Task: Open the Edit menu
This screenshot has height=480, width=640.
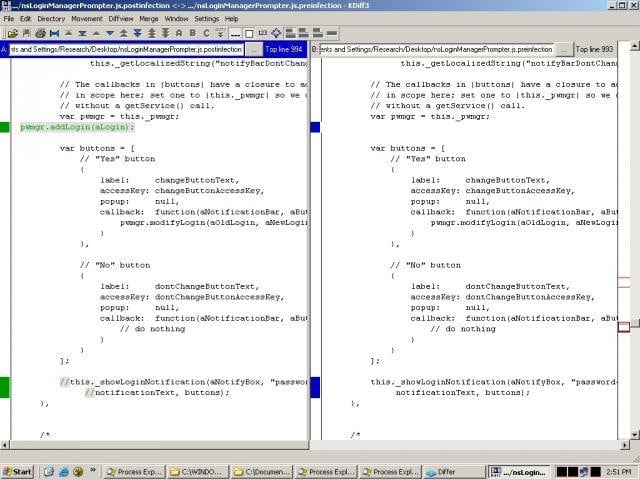Action: [x=25, y=19]
